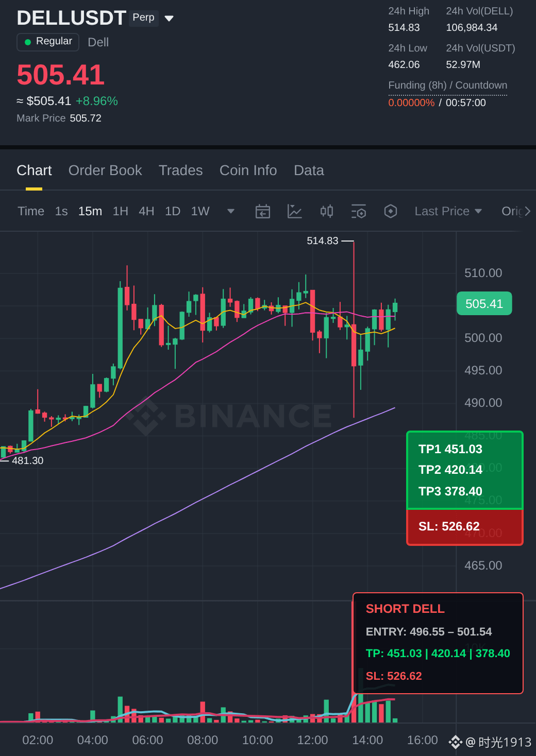Click the 465.00 price axis label

coord(483,565)
